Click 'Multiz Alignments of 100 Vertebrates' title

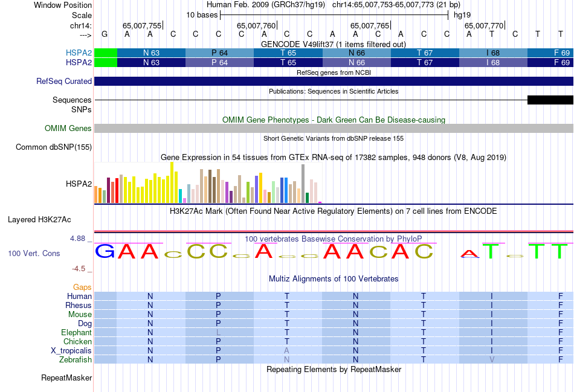[334, 278]
